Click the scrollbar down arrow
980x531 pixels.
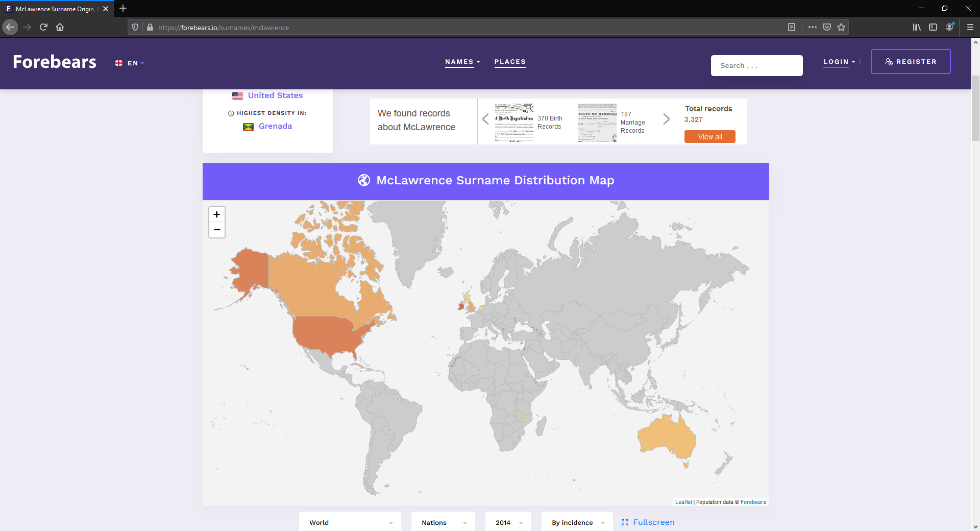pos(975,526)
